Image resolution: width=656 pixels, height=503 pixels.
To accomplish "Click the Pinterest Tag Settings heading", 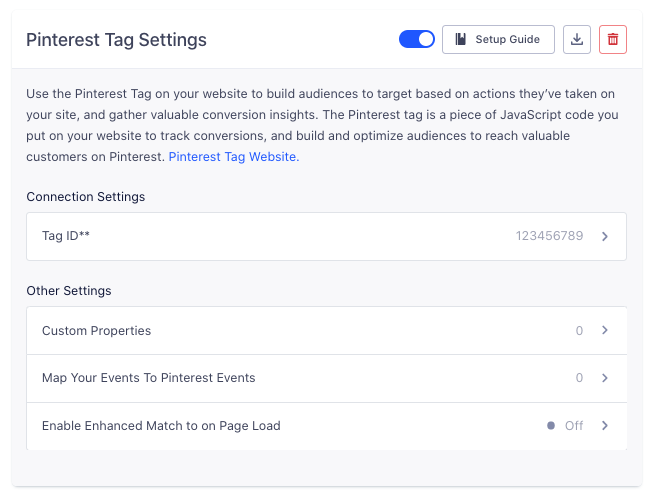I will [x=116, y=40].
